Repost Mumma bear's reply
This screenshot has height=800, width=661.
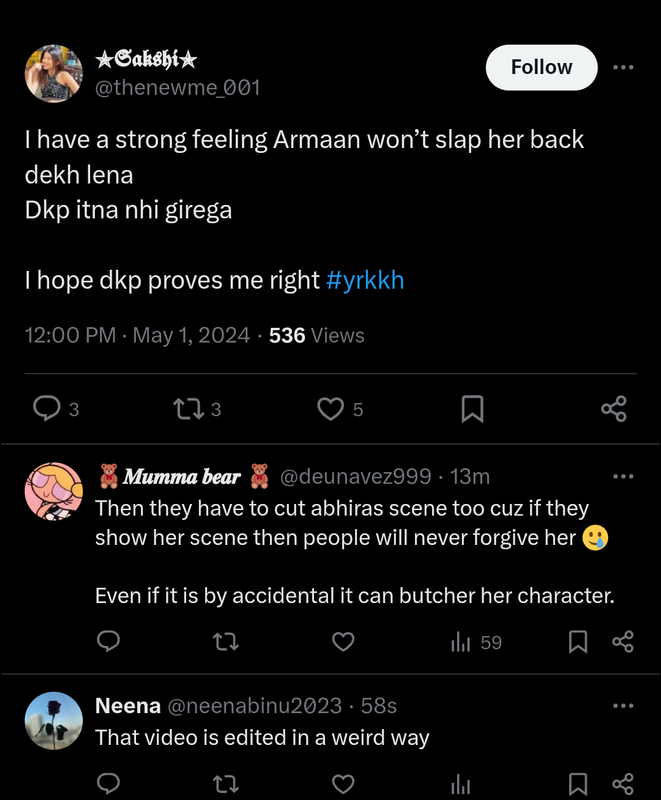(x=227, y=642)
